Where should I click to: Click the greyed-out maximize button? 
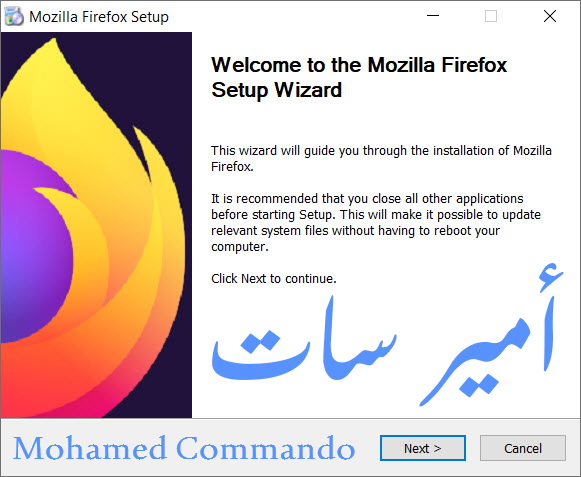click(491, 16)
